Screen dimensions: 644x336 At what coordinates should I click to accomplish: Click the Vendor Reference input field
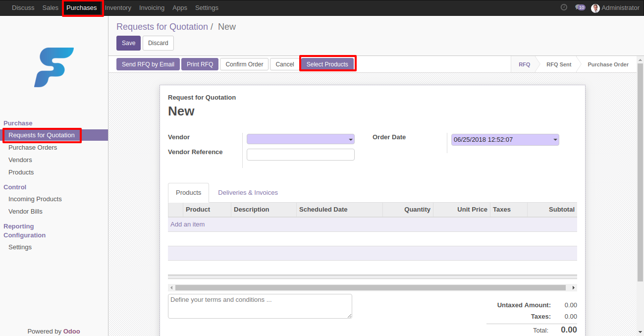coord(301,155)
